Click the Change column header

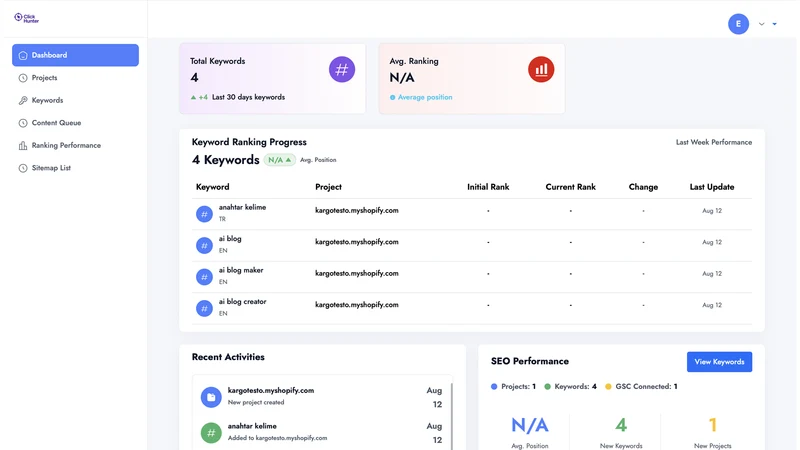click(x=643, y=187)
